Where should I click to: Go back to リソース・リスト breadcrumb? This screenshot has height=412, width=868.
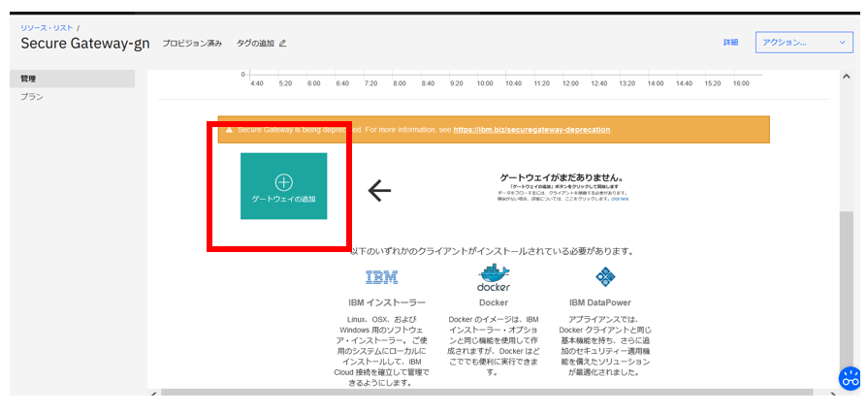coord(47,28)
